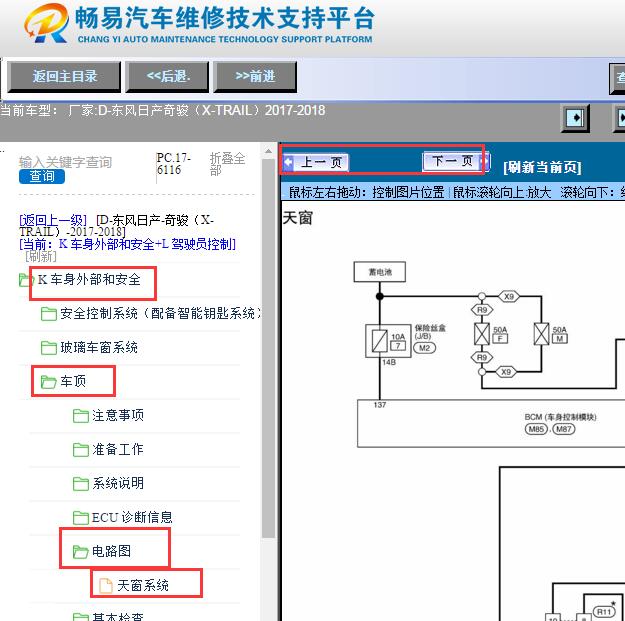Click the left tree panel scrollbar thumb

click(268, 349)
